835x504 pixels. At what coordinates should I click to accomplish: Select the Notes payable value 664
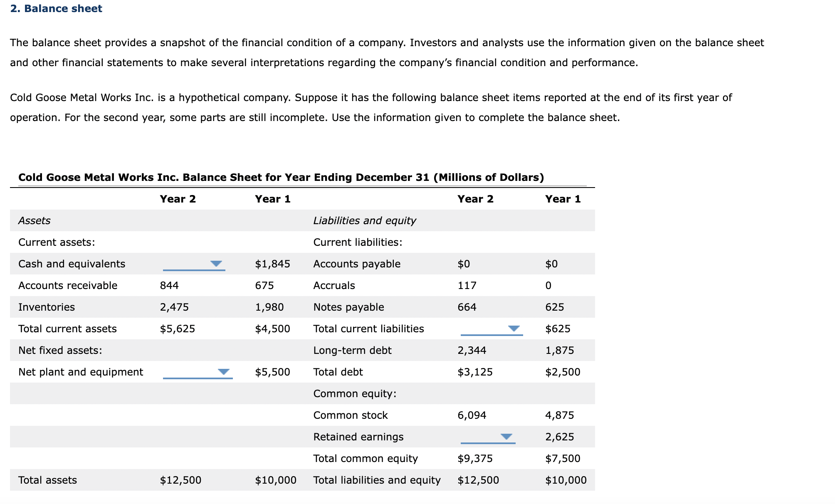click(x=467, y=307)
